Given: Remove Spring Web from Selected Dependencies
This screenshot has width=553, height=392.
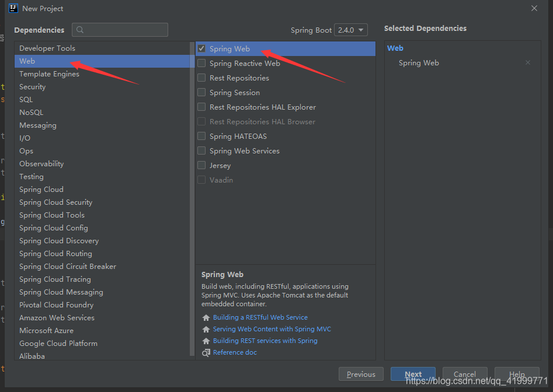Looking at the screenshot, I should tap(528, 62).
